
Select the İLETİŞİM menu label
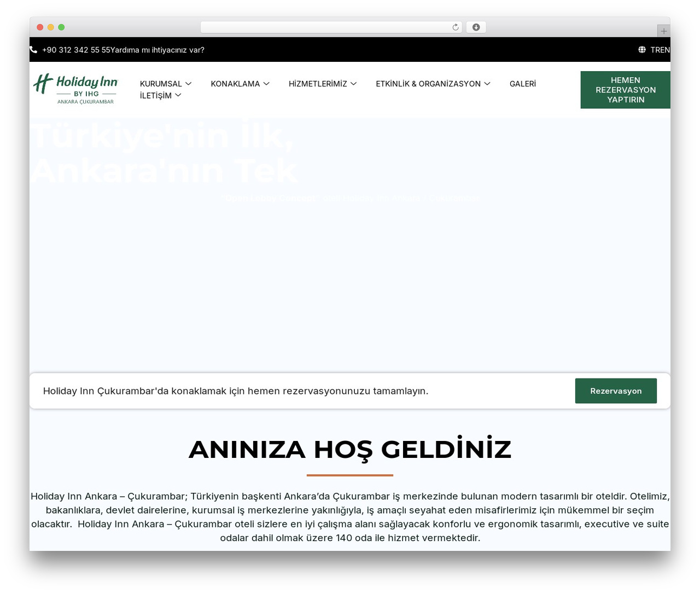[156, 95]
